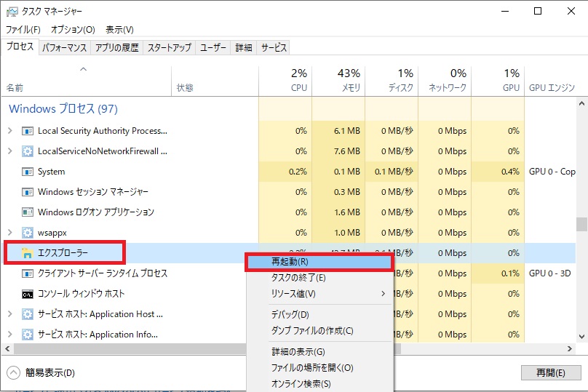Expand サービス ホスト: Application Info row
This screenshot has height=392, width=588.
tap(10, 335)
